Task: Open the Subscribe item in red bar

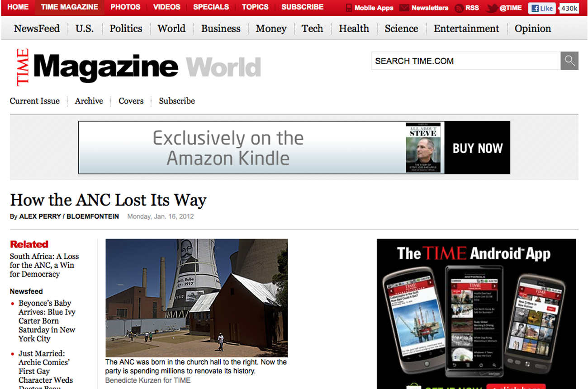Action: coord(302,7)
